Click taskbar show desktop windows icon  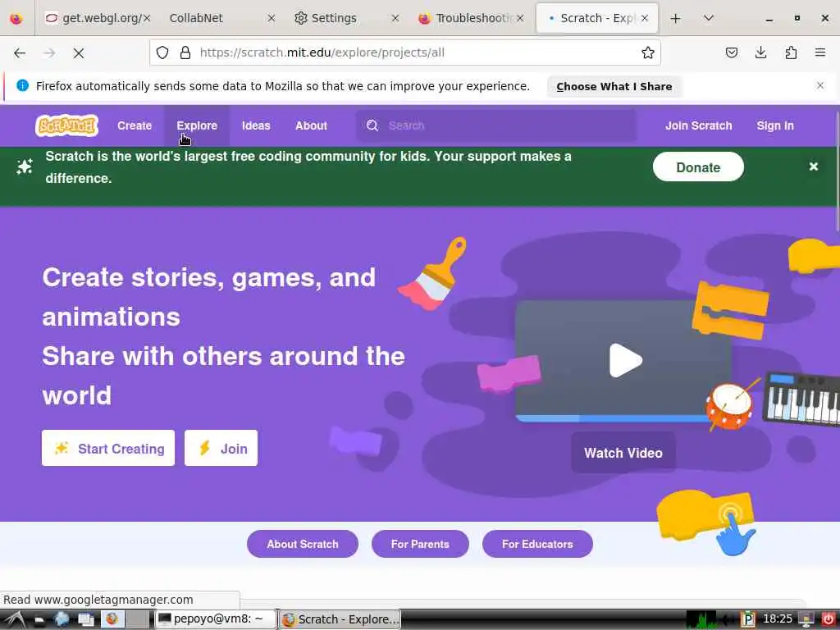coord(85,619)
